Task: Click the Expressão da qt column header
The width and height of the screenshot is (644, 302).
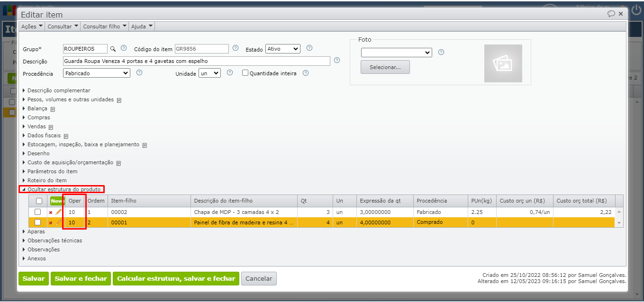Action: [x=385, y=201]
